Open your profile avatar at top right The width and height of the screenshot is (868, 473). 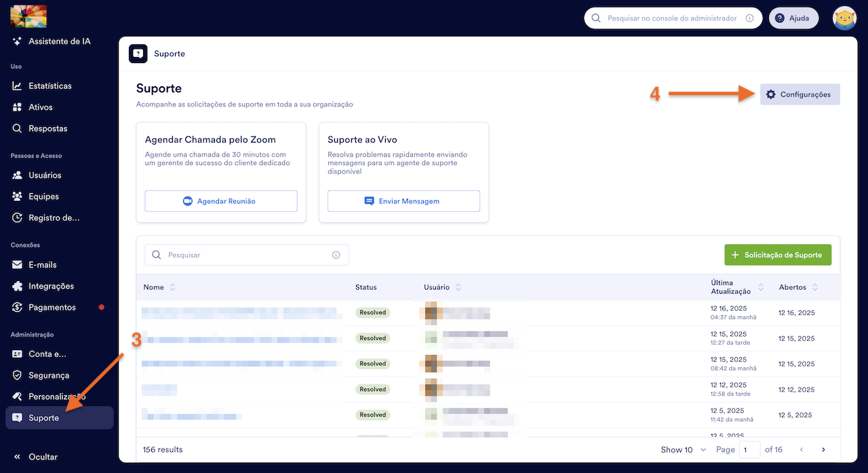point(844,18)
